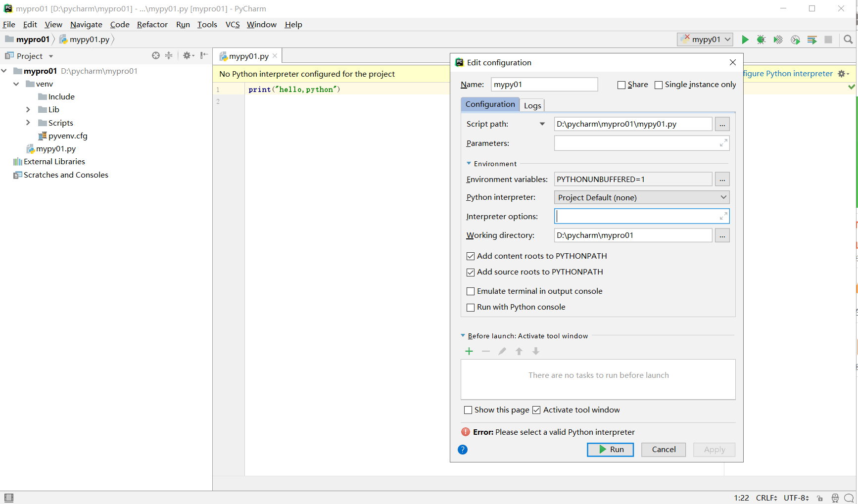This screenshot has width=858, height=504.
Task: Close the mypy01.py editor tab
Action: click(275, 56)
